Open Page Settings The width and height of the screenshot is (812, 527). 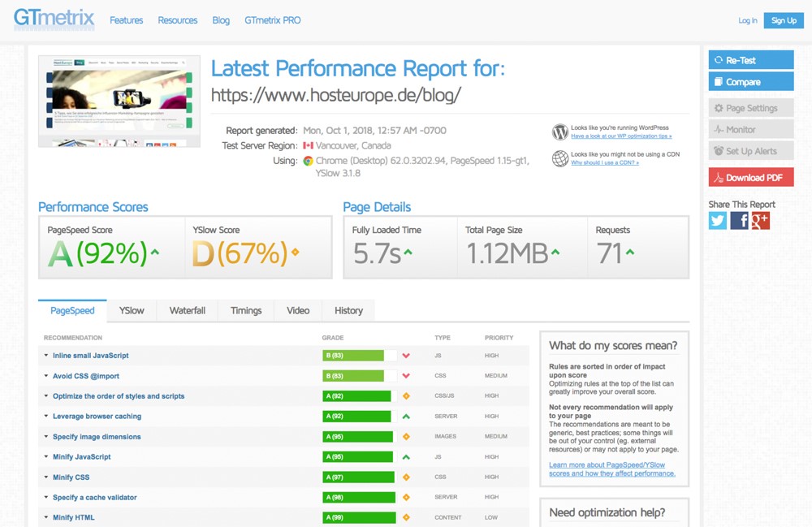[x=751, y=108]
